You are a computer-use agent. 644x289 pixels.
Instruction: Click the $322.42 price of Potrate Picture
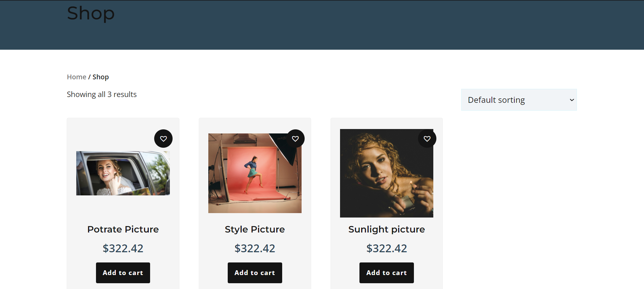(123, 248)
